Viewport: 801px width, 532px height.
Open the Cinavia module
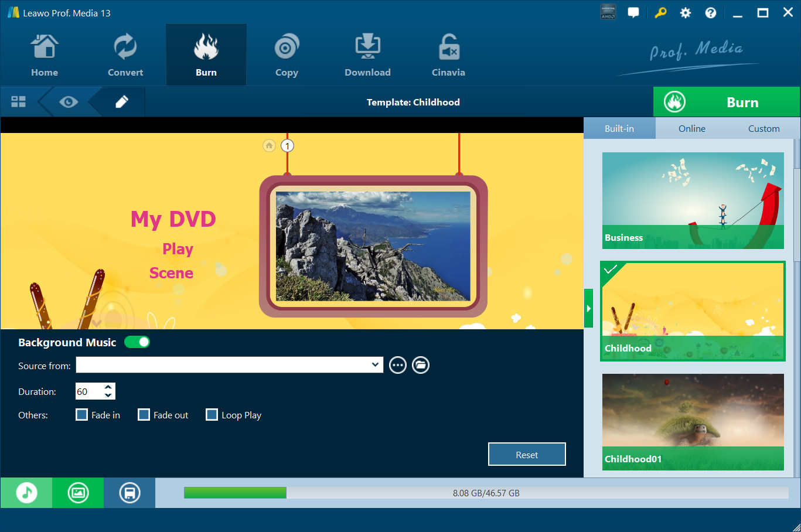(x=448, y=56)
